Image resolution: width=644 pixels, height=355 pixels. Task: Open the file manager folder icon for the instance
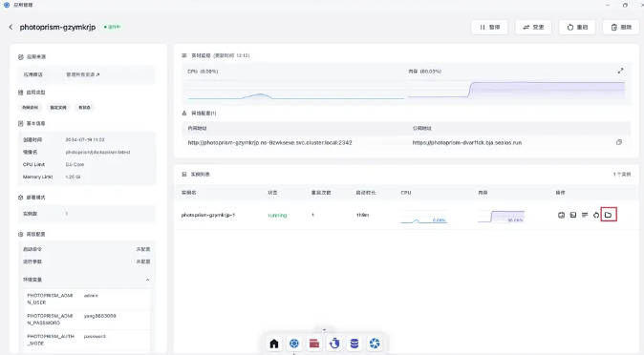click(609, 215)
